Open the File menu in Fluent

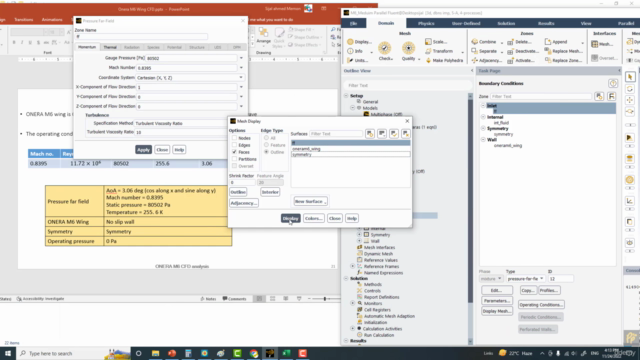(353, 24)
